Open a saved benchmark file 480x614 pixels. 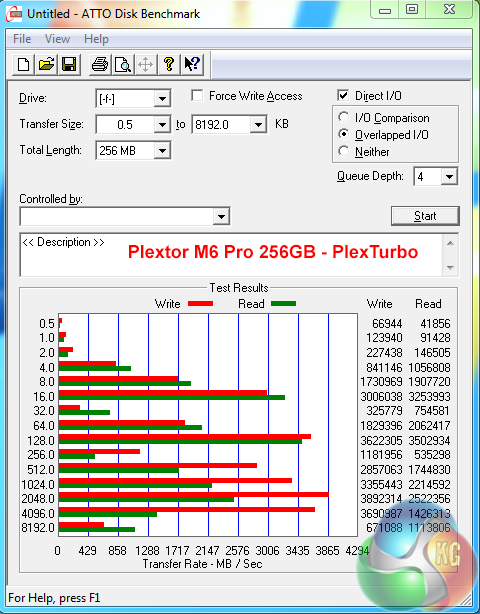[46, 64]
